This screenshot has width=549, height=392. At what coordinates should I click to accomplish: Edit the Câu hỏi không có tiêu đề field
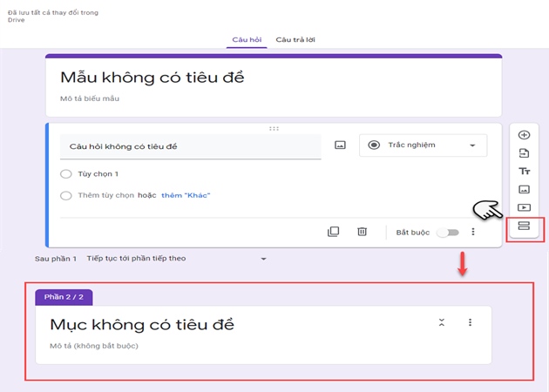(191, 146)
